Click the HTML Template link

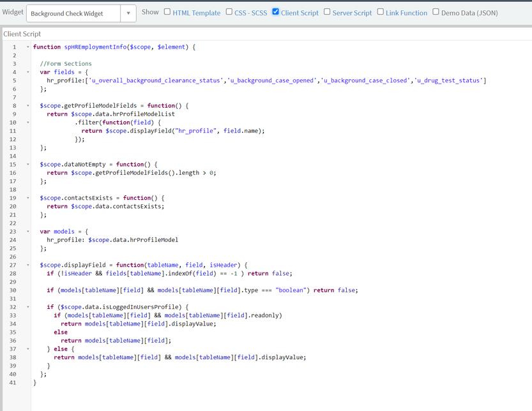click(x=197, y=13)
